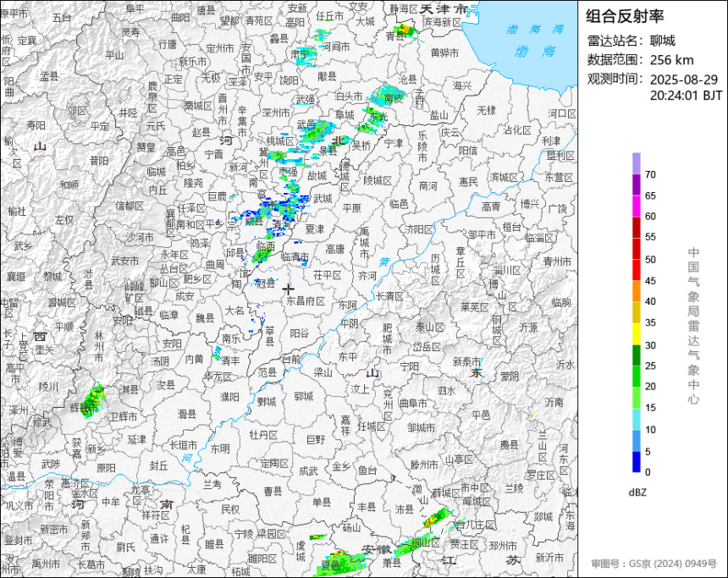Click the 数据范围 256 km label

pyautogui.click(x=640, y=60)
